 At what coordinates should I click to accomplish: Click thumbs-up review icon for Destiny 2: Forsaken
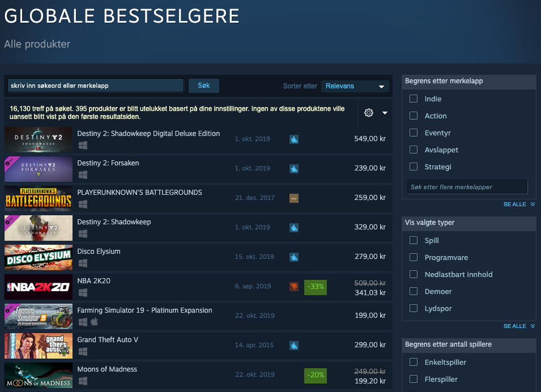tap(294, 169)
